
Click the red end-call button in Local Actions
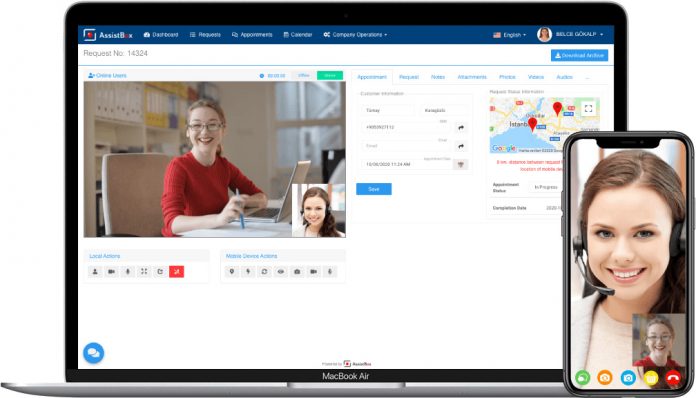pos(176,272)
